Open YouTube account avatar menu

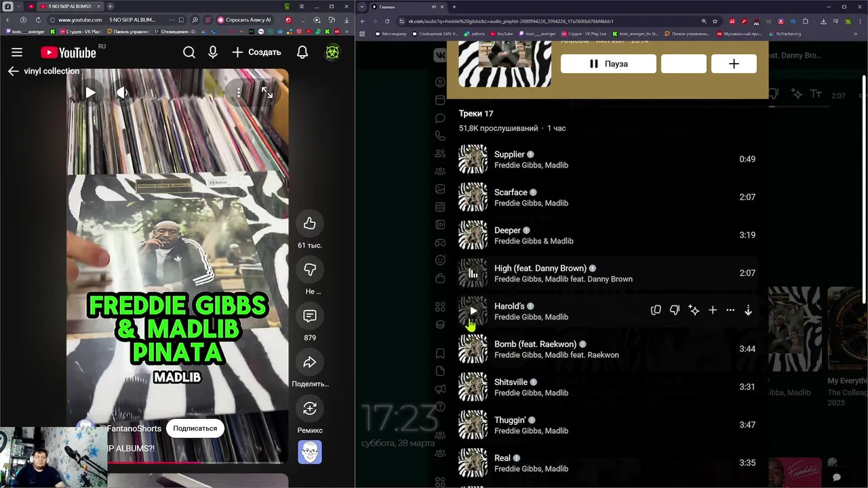coord(332,52)
